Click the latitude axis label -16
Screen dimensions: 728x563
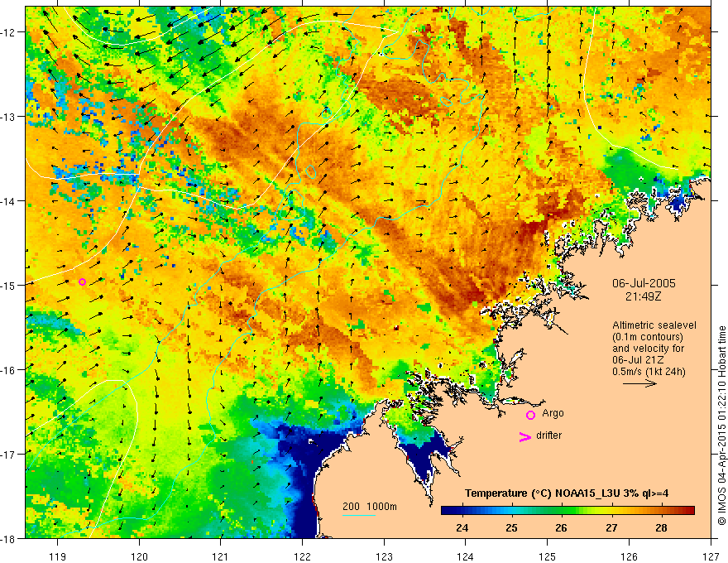pos(8,370)
